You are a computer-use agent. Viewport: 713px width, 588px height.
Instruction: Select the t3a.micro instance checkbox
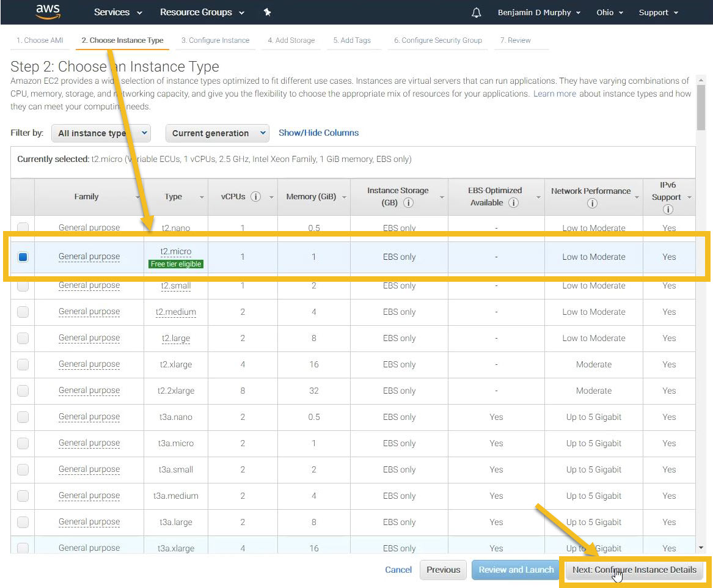[x=23, y=443]
